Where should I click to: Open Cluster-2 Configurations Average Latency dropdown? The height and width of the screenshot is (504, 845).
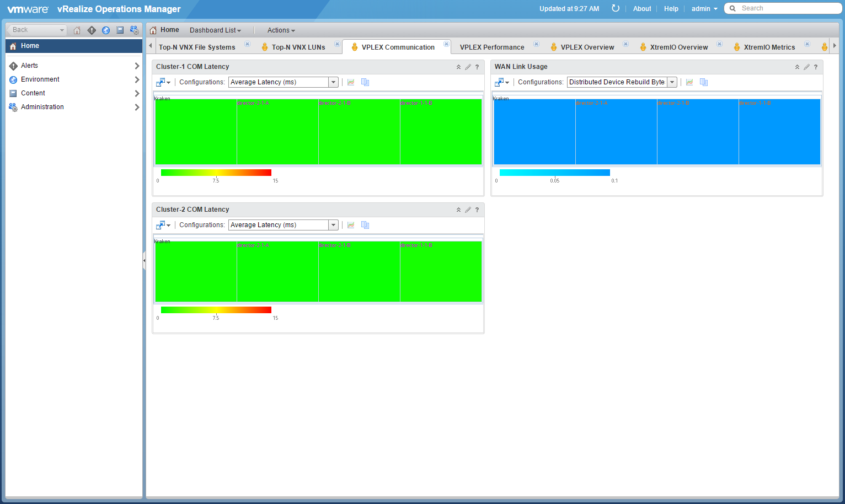point(333,225)
